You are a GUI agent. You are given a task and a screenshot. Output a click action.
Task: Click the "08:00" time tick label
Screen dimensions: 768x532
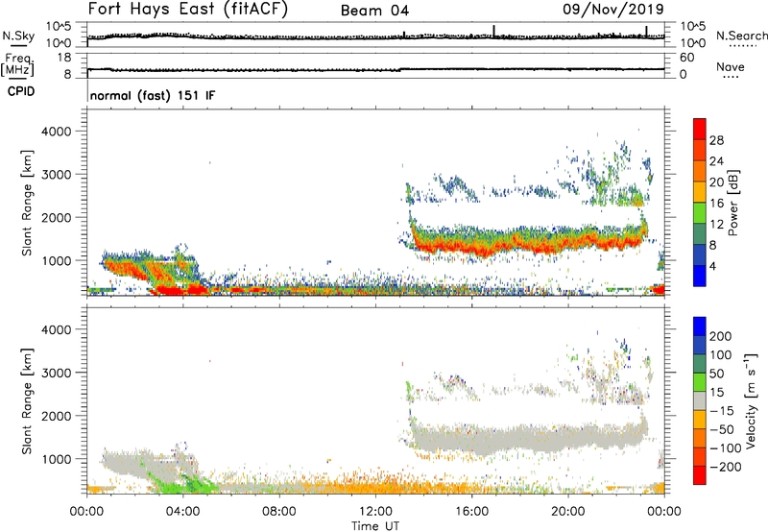(279, 511)
